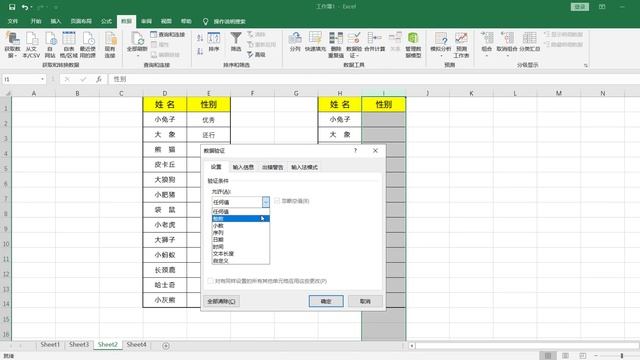Viewport: 640px width, 360px height.
Task: Select Date (日期) in dropdown list
Action: [240, 240]
